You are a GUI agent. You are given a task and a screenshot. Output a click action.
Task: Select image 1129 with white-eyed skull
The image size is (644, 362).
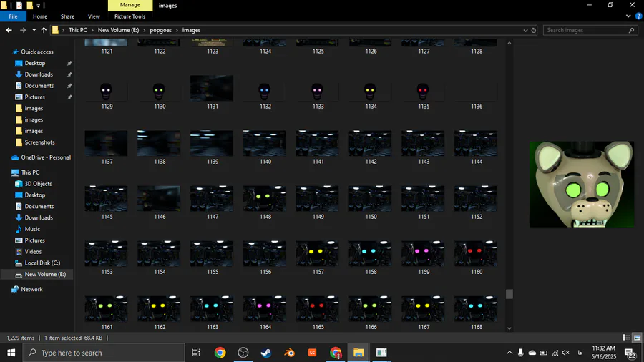pos(106,92)
